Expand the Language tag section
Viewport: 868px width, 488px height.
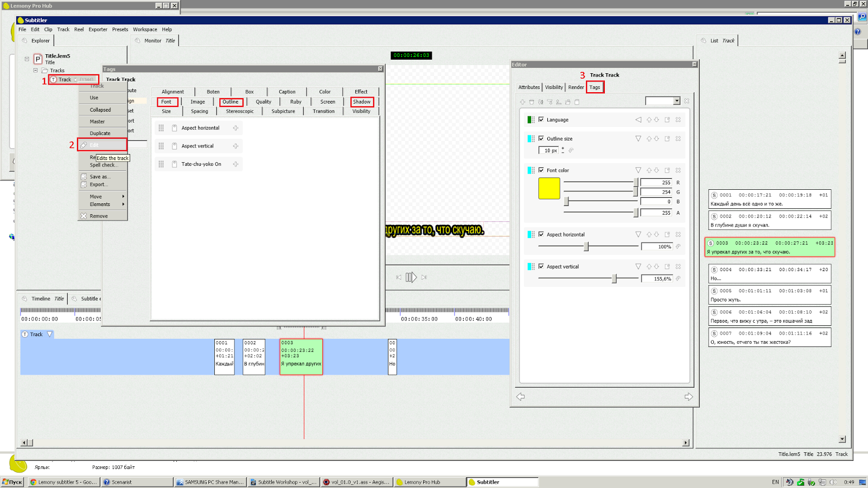638,120
